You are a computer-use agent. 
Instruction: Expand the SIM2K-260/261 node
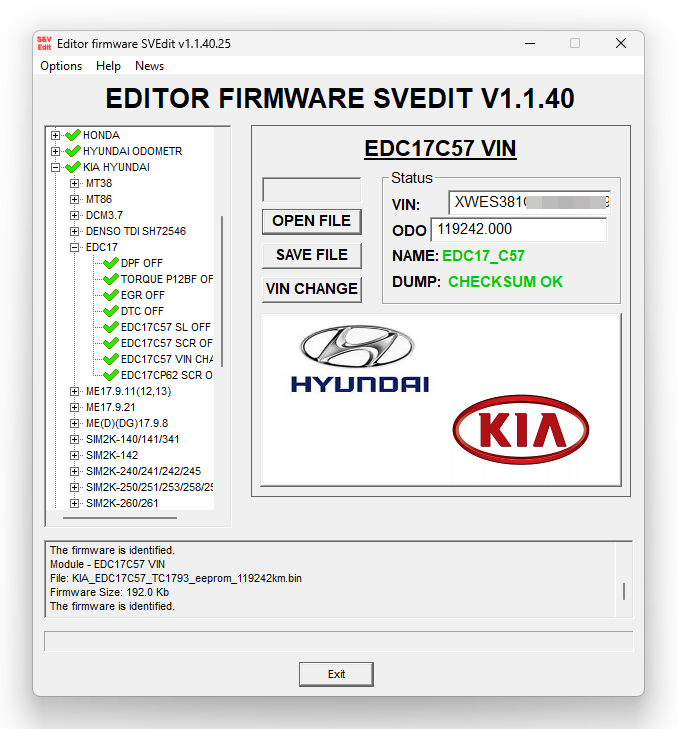click(74, 503)
